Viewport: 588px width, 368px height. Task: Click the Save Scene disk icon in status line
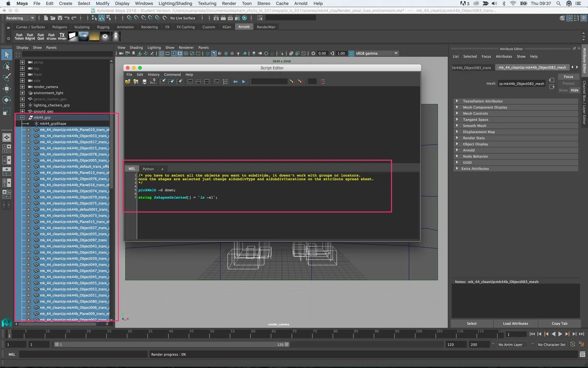click(x=60, y=18)
